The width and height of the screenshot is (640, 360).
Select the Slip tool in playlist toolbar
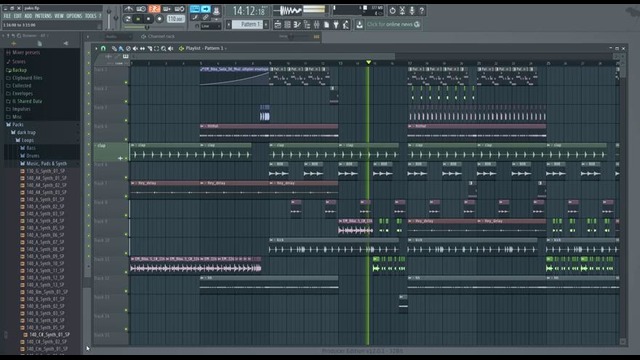pyautogui.click(x=142, y=49)
